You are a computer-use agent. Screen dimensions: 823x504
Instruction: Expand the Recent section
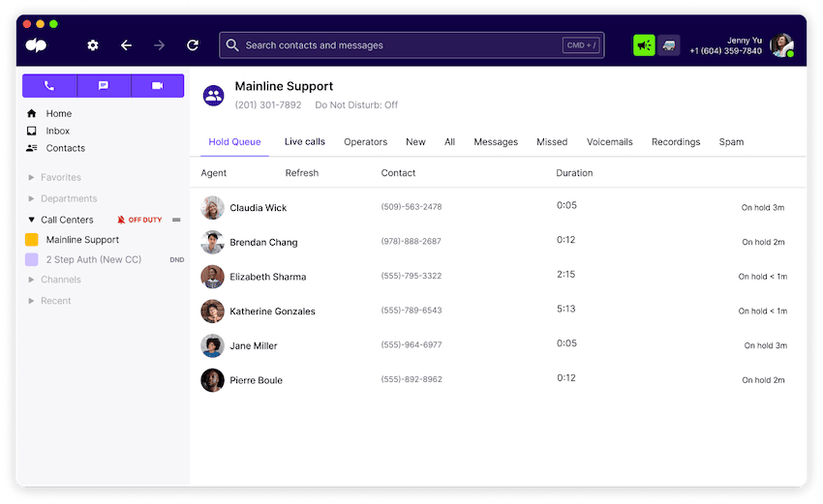pyautogui.click(x=31, y=301)
